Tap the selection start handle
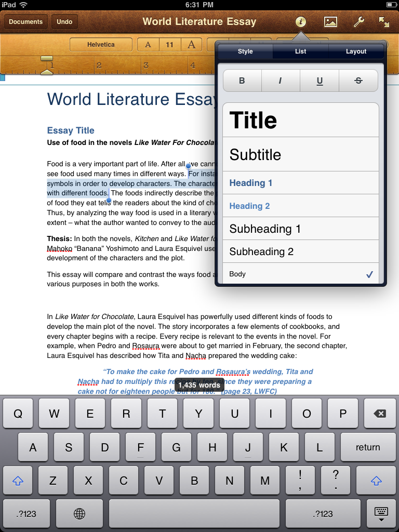The width and height of the screenshot is (399, 532). [x=188, y=166]
